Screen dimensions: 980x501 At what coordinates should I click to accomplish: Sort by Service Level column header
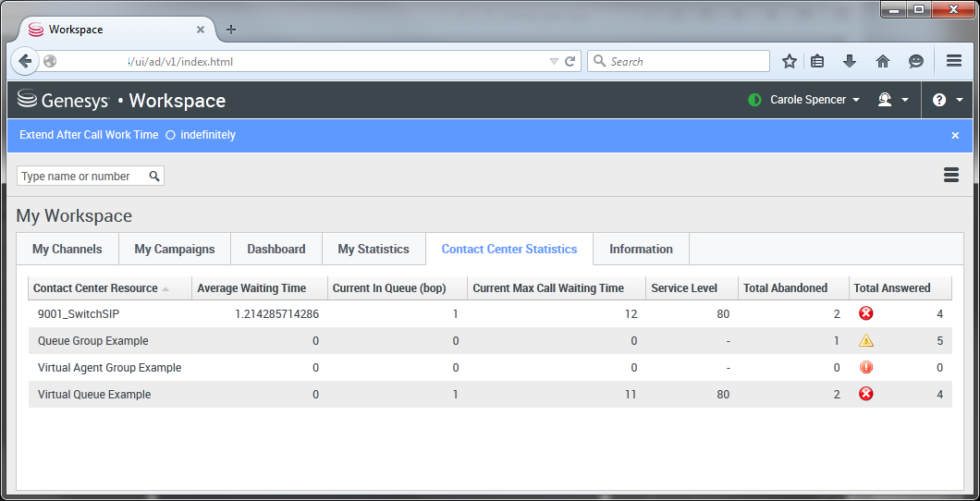point(683,287)
